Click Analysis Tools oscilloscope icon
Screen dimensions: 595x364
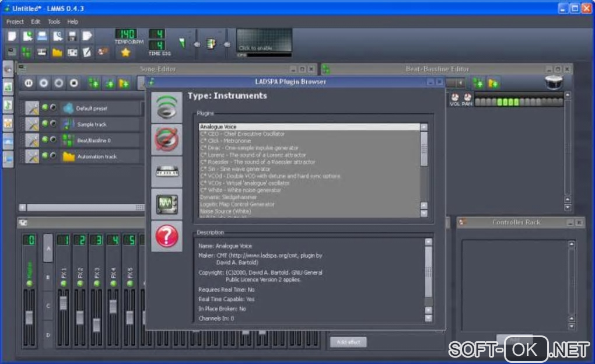167,204
